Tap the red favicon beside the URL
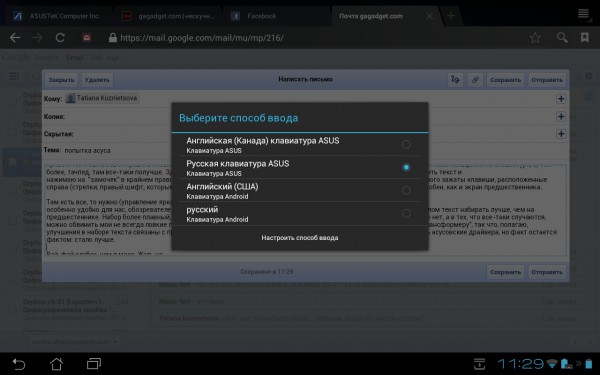Viewport: 600px width, 375px height. pyautogui.click(x=86, y=38)
